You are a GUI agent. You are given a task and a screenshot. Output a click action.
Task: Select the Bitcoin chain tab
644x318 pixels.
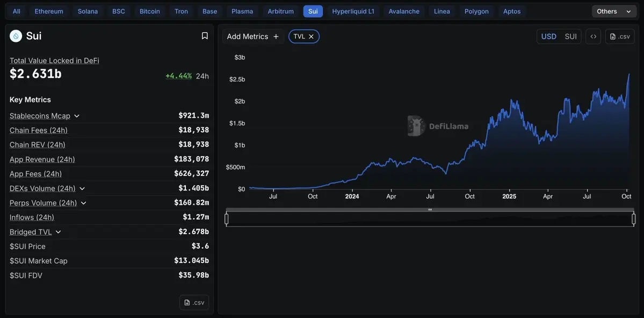(150, 11)
